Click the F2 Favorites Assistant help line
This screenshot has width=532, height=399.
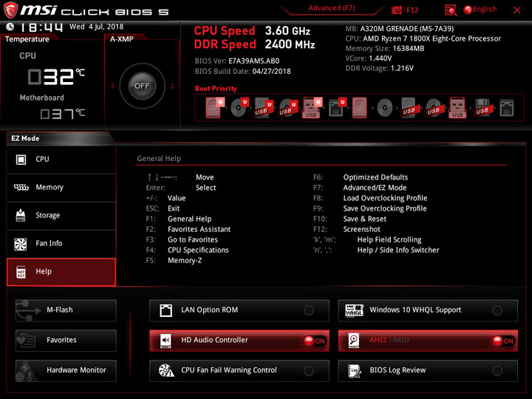pos(188,229)
